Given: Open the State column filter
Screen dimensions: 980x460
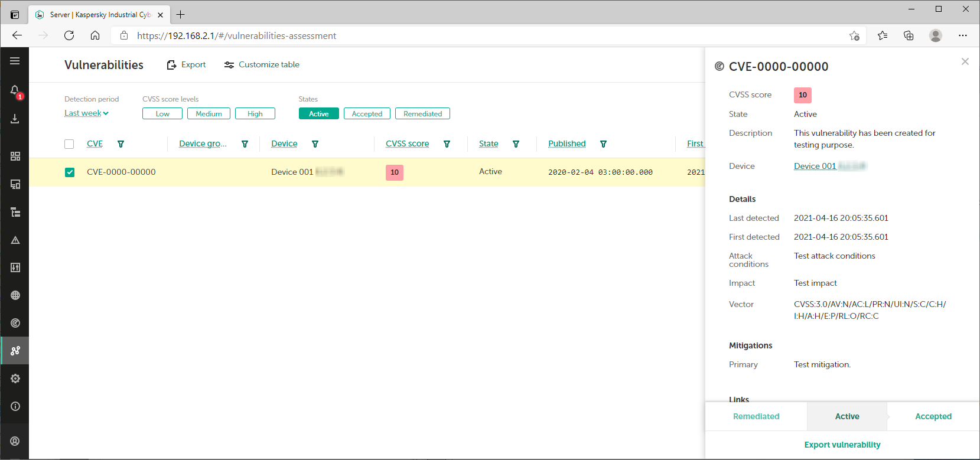Looking at the screenshot, I should click(516, 144).
